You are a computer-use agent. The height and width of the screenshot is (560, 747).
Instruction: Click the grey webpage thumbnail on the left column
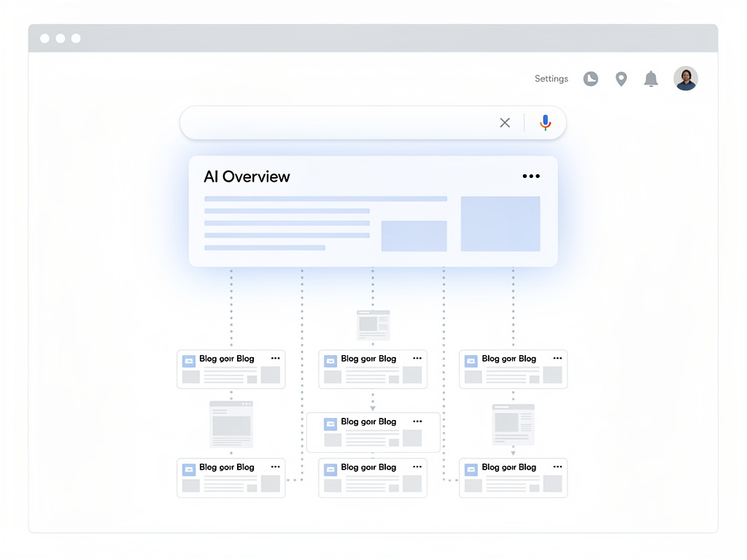click(231, 424)
